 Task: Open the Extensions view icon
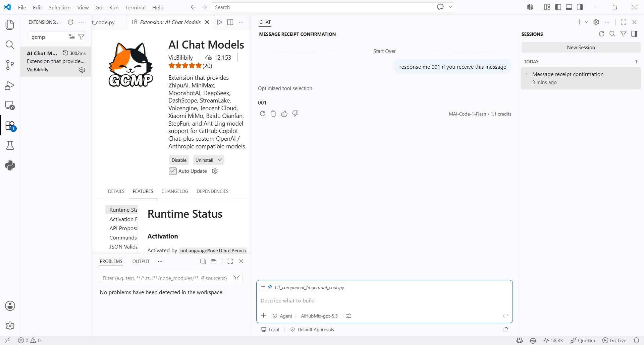pyautogui.click(x=10, y=126)
